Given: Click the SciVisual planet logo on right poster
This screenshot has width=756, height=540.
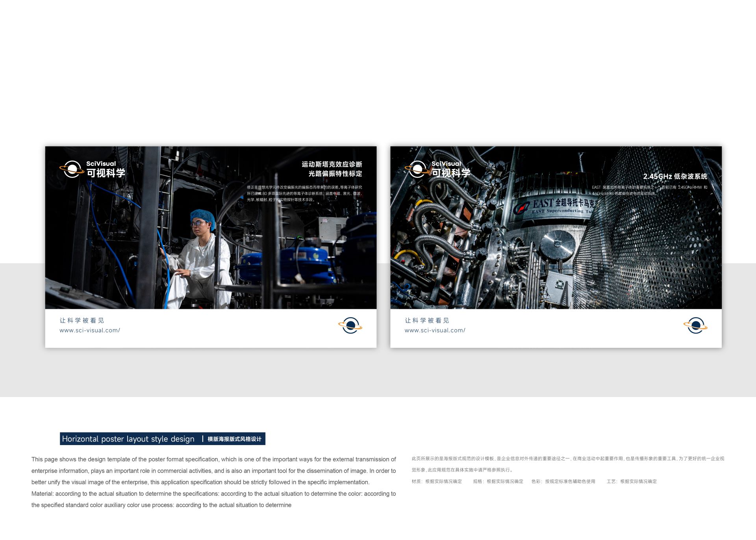Looking at the screenshot, I should click(417, 169).
